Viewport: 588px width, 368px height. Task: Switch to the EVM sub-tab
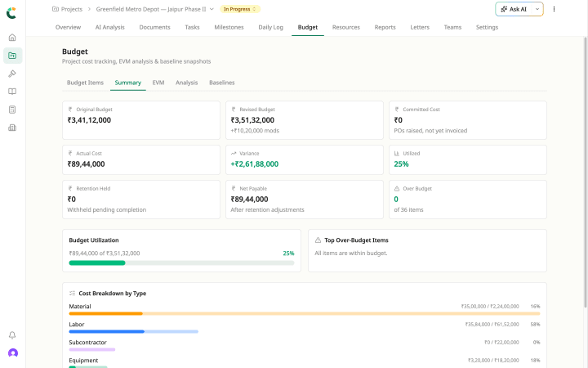158,83
